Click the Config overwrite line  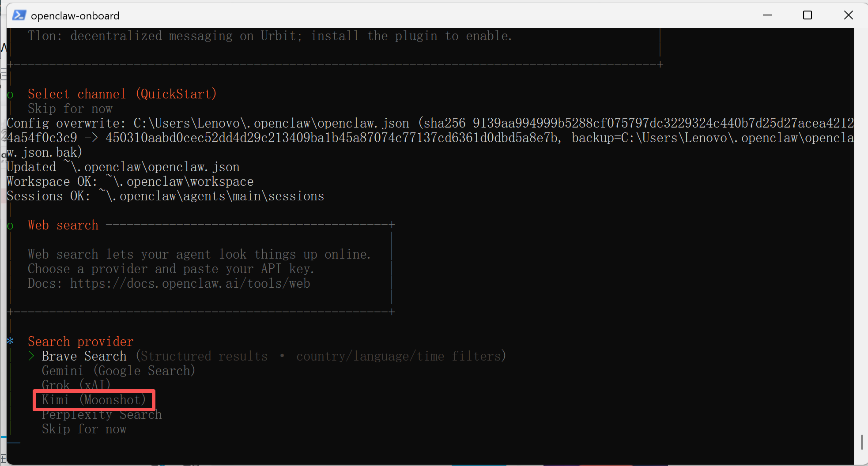point(430,138)
